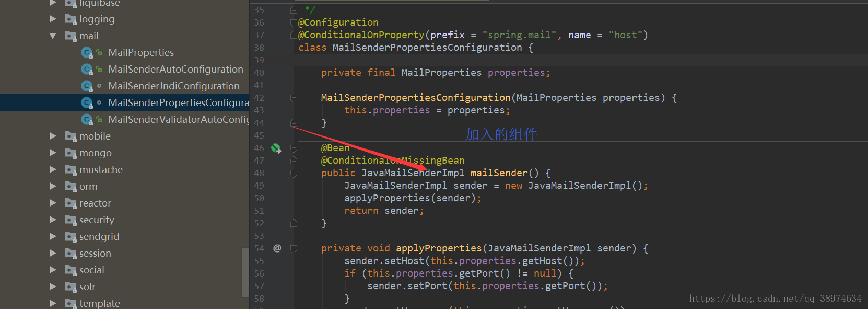Click Spring bean gutter icon on line 46

pyautogui.click(x=276, y=148)
